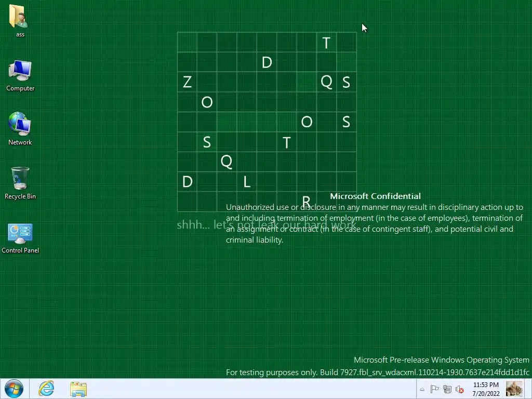Select the Computer desktop icon
Screen dimensions: 532x399
[x=20, y=76]
